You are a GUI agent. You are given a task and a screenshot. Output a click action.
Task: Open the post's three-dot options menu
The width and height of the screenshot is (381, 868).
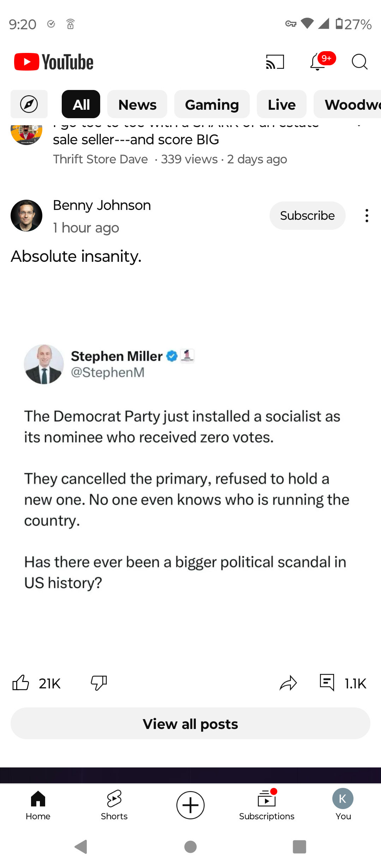pos(367,216)
